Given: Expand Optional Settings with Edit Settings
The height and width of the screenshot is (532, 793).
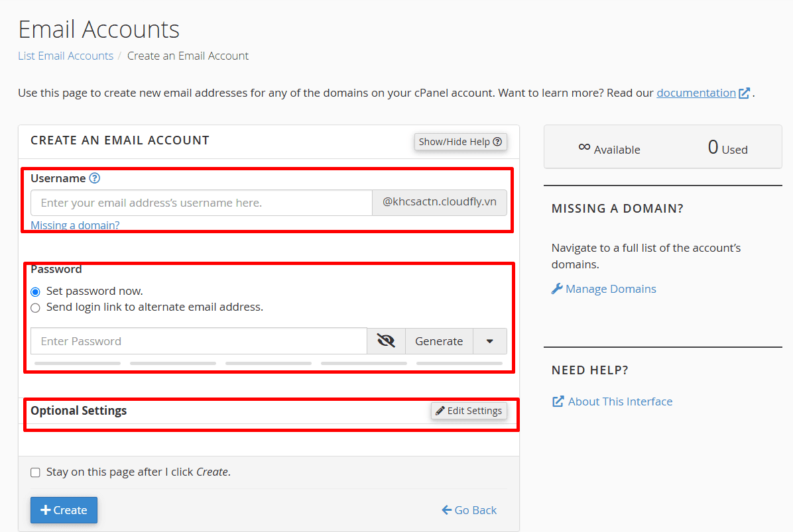Looking at the screenshot, I should click(469, 411).
